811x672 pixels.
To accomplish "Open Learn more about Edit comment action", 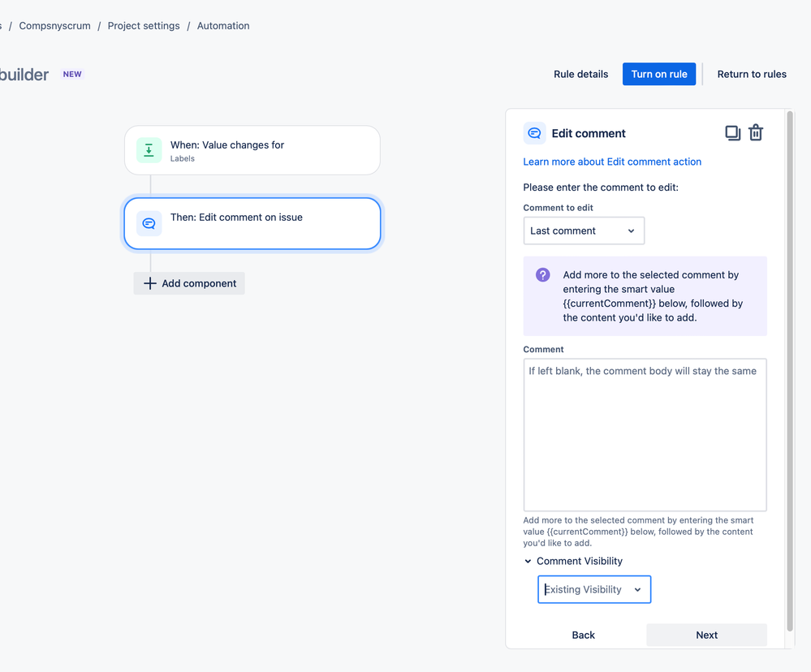I will click(612, 162).
